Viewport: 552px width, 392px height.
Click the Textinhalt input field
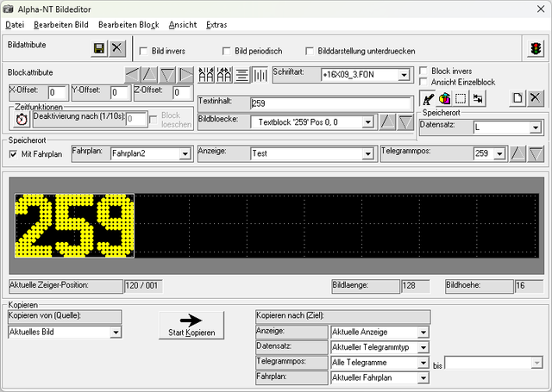(331, 103)
